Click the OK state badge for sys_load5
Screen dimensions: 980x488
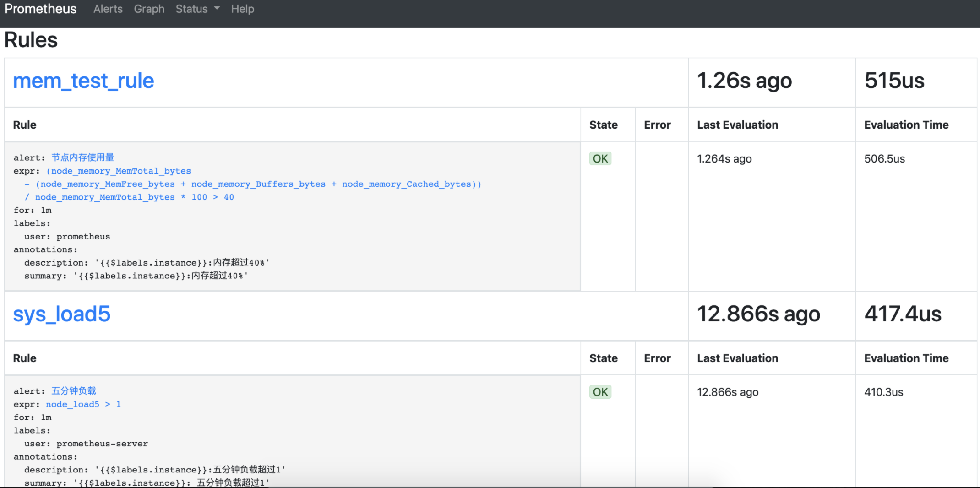coord(600,392)
